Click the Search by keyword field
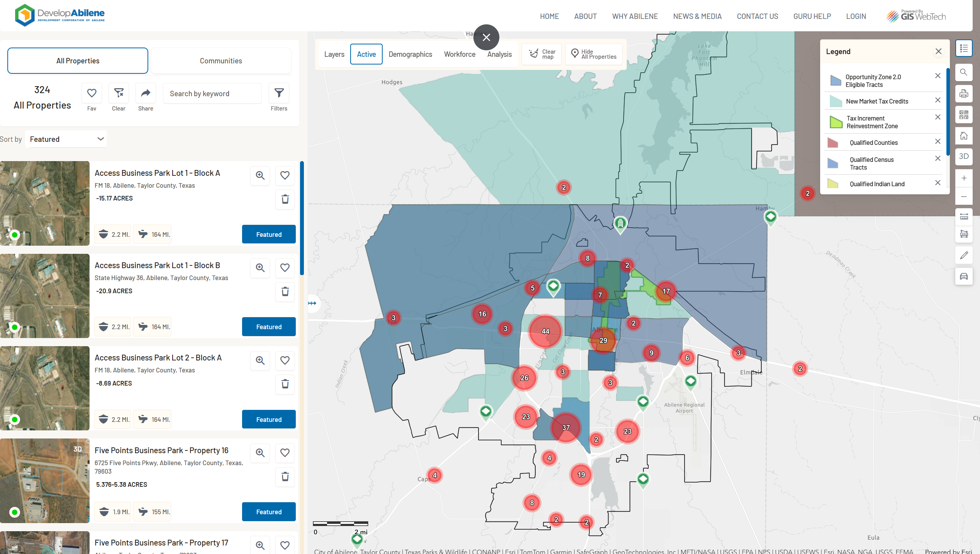The image size is (980, 554). click(212, 93)
